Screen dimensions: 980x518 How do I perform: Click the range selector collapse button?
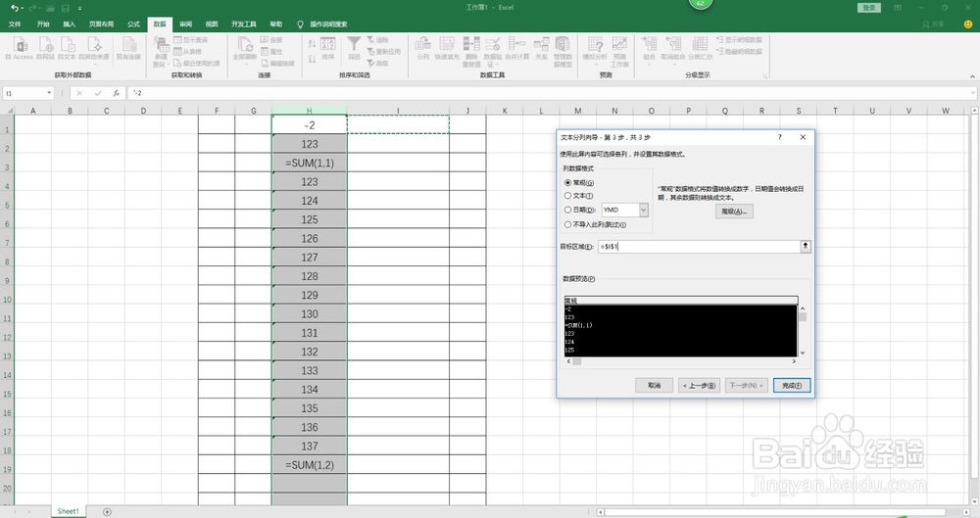click(806, 246)
